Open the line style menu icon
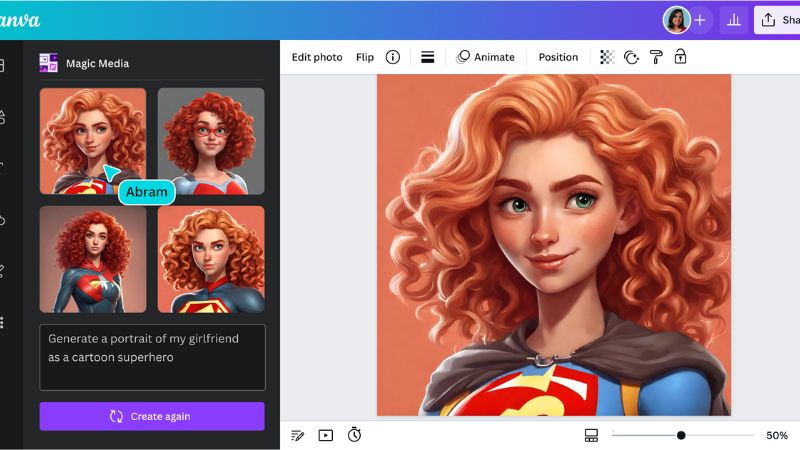800x450 pixels. pyautogui.click(x=428, y=57)
